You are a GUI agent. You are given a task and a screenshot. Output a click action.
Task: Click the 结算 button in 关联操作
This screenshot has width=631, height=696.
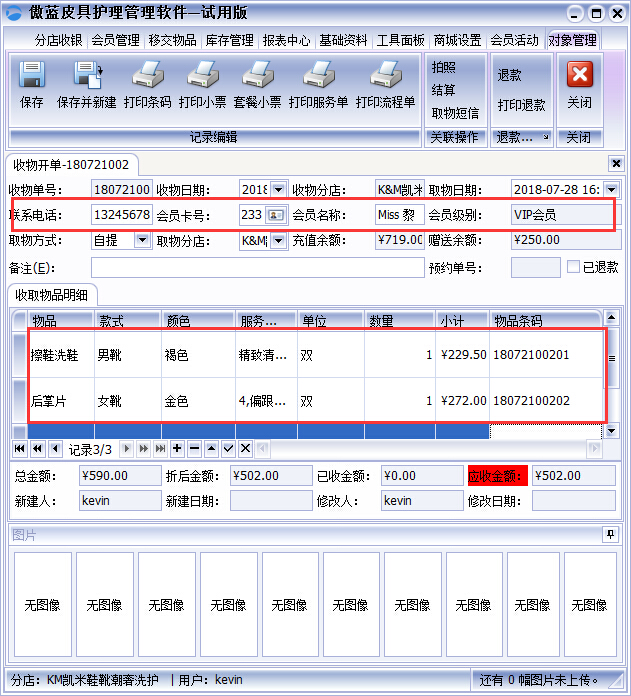(444, 90)
